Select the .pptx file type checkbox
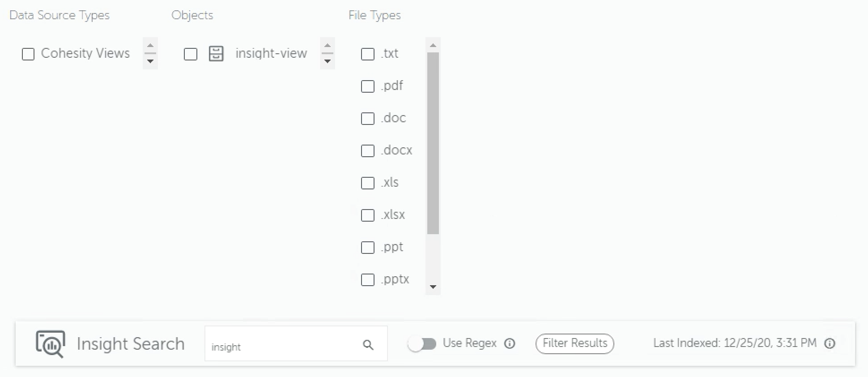The width and height of the screenshot is (868, 377). [368, 280]
